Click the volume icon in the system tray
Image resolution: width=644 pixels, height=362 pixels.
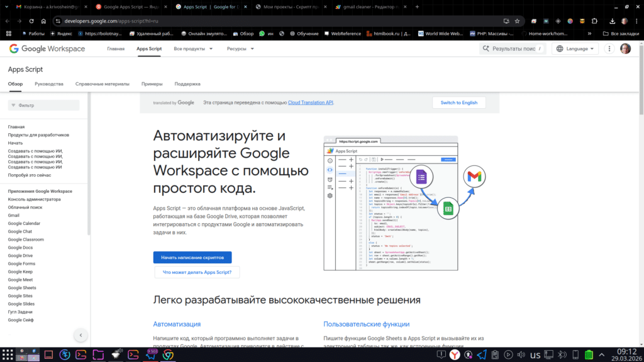tap(520, 355)
